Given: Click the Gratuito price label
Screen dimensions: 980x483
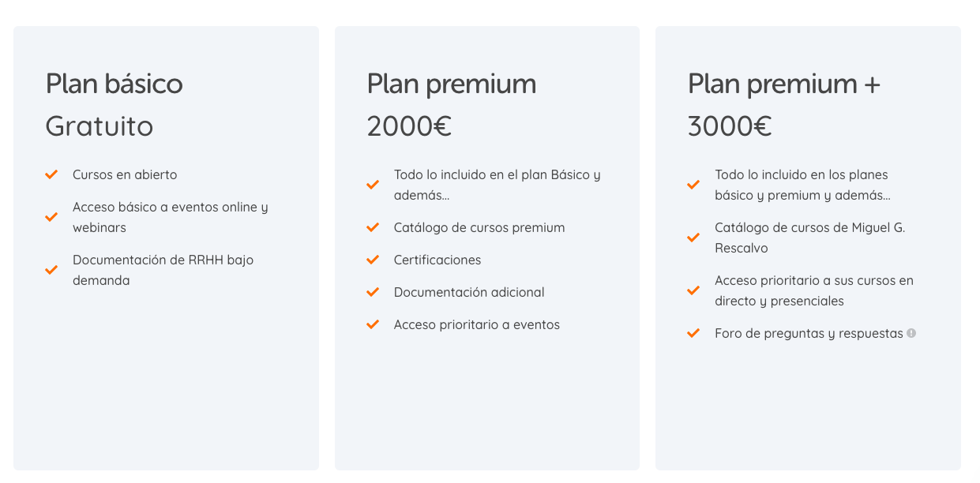Looking at the screenshot, I should [x=100, y=126].
